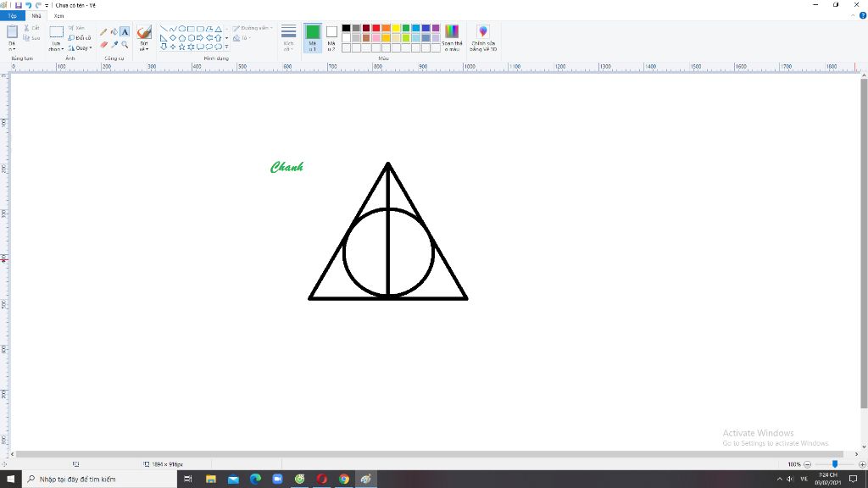868x488 pixels.
Task: Click the horizontal scrollbar of canvas
Action: tap(430, 454)
